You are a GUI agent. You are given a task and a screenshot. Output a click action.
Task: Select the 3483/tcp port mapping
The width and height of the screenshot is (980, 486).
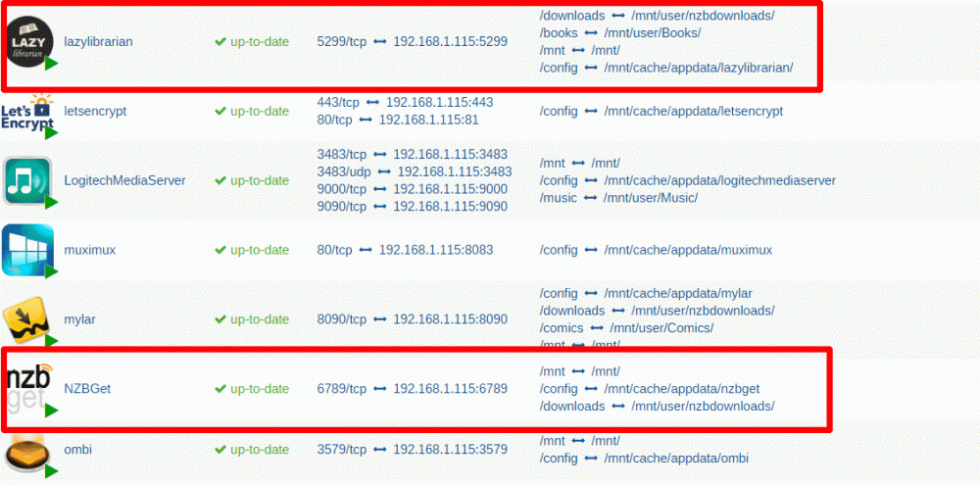click(412, 154)
